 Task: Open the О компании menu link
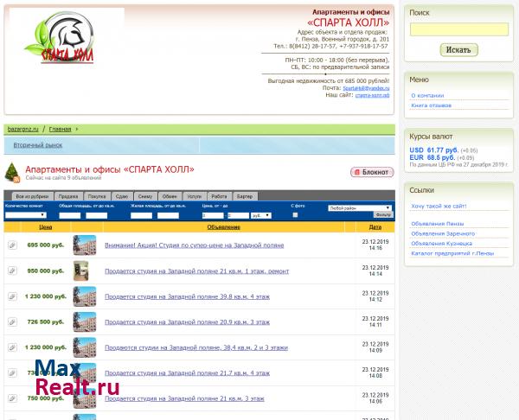pyautogui.click(x=427, y=96)
